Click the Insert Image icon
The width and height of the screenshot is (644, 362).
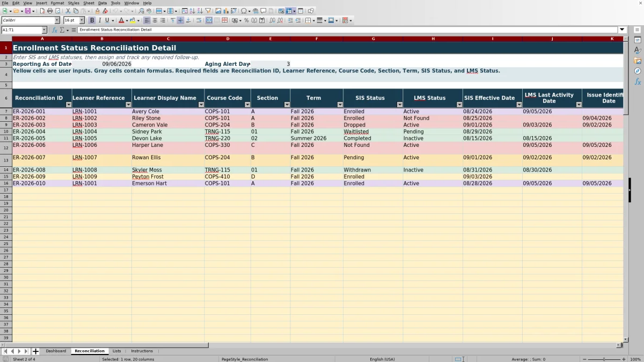218,11
